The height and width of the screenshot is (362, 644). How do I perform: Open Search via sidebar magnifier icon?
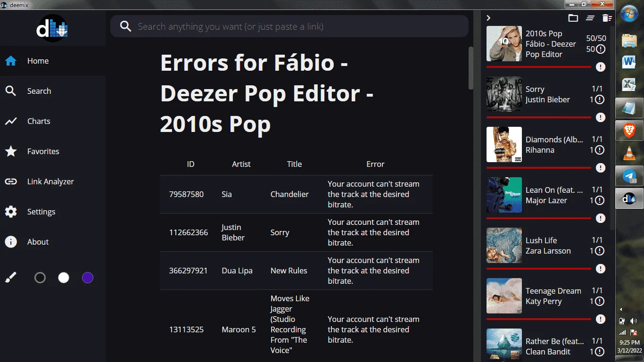(x=11, y=91)
